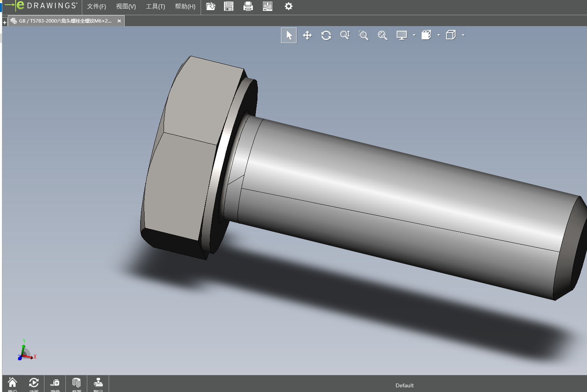
Task: Open the Section (截面) tool
Action: (x=76, y=384)
